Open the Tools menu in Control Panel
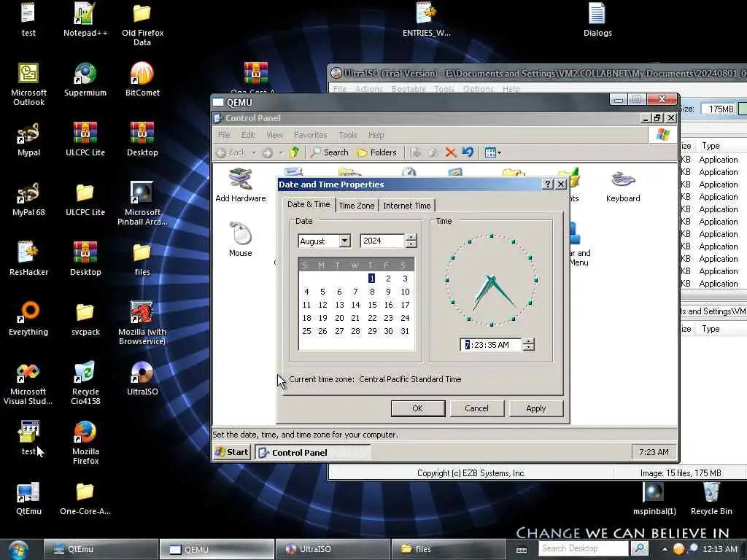The height and width of the screenshot is (560, 747). [x=348, y=135]
